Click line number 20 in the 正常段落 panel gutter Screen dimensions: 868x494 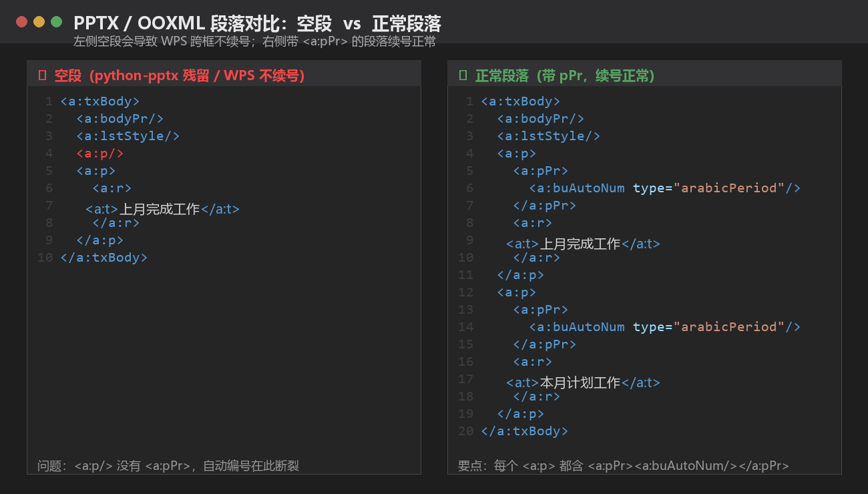pyautogui.click(x=466, y=431)
